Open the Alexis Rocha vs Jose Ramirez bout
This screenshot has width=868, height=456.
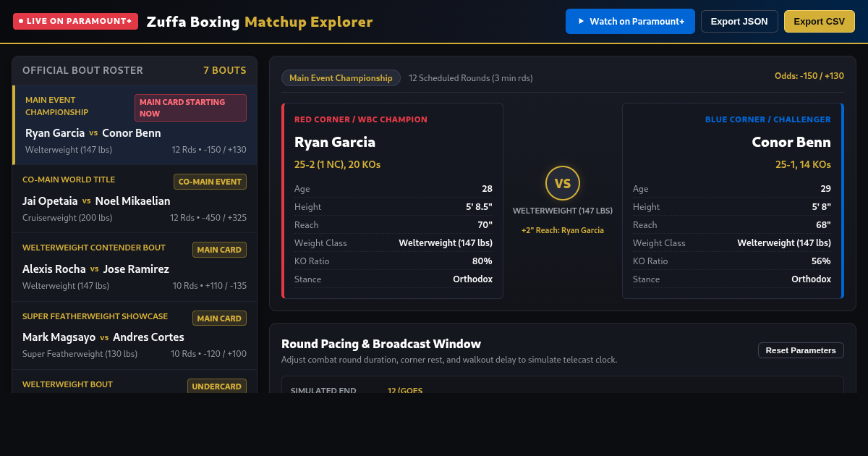[x=135, y=267]
